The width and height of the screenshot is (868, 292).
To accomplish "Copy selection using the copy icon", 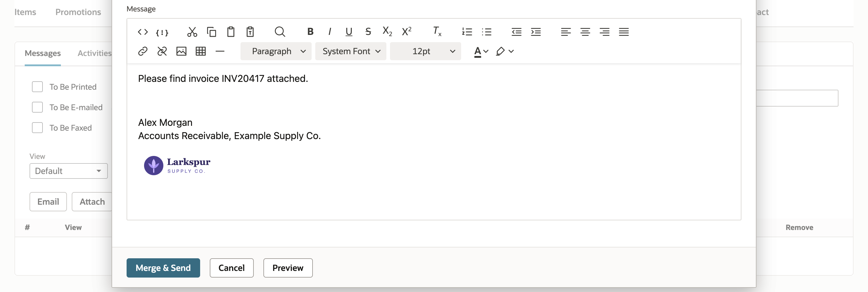I will [211, 32].
